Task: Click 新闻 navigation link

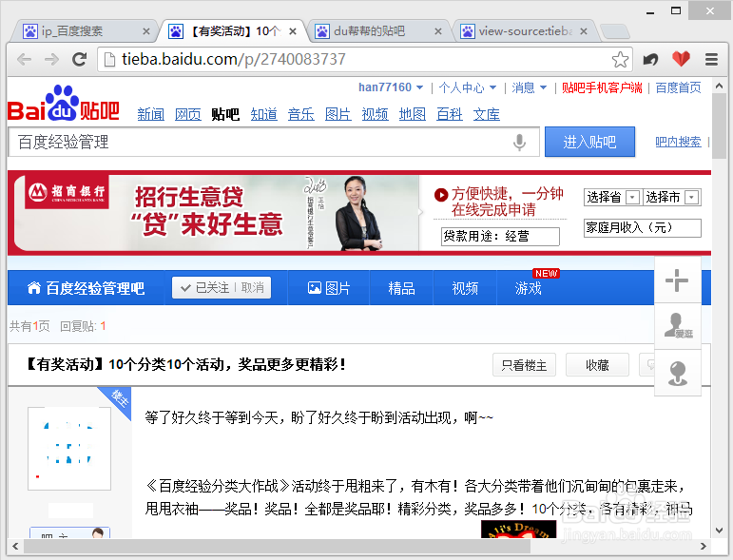Action: [150, 113]
